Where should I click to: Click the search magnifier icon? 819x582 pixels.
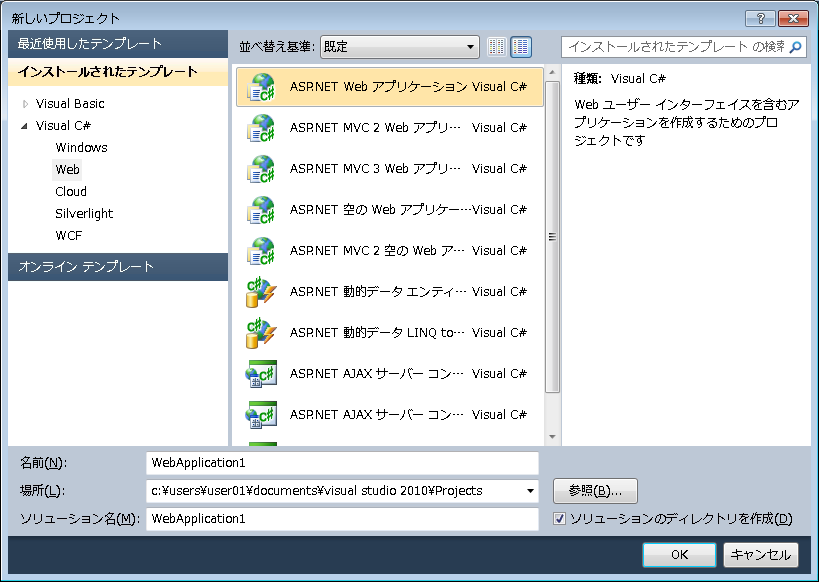click(x=795, y=47)
